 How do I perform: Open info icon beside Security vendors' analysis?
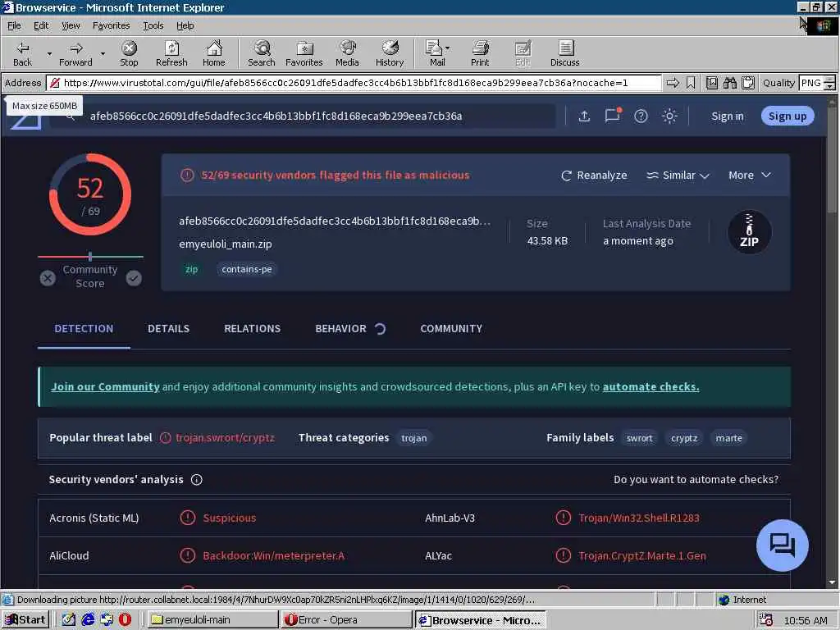click(197, 479)
